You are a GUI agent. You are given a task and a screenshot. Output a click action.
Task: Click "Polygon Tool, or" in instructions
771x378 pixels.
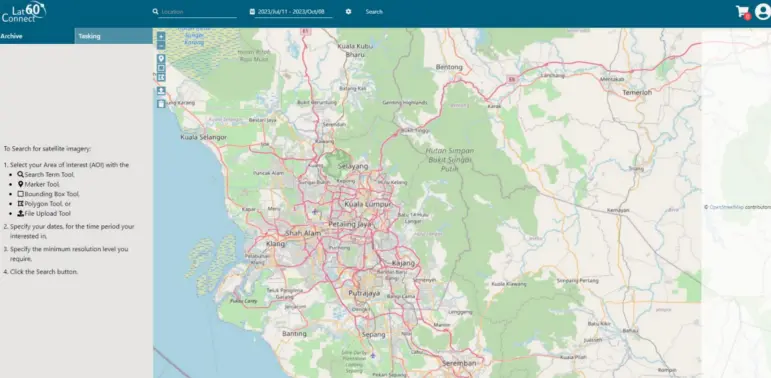coord(48,204)
